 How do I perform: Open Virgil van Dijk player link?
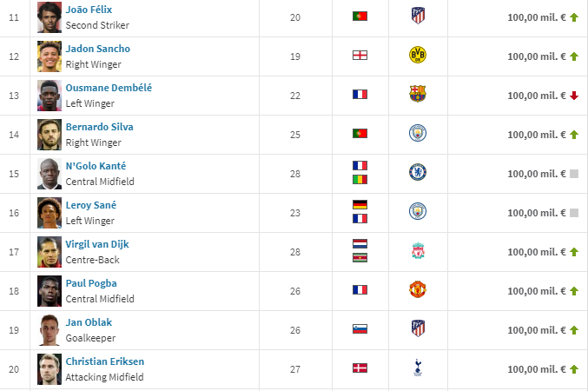tap(98, 244)
